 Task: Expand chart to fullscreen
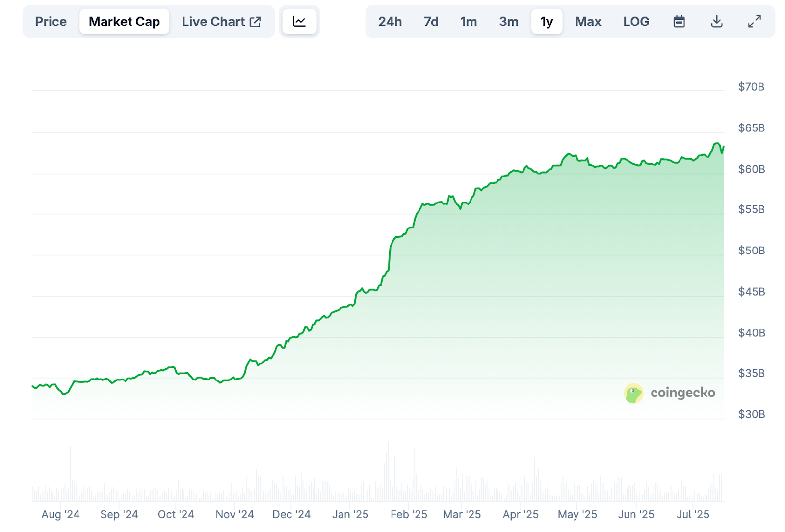[755, 22]
